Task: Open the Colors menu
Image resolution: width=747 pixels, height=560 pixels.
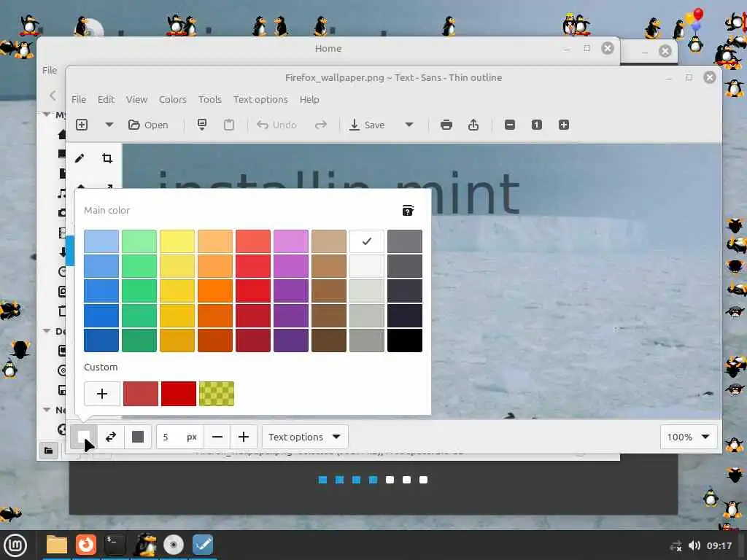Action: click(x=172, y=99)
